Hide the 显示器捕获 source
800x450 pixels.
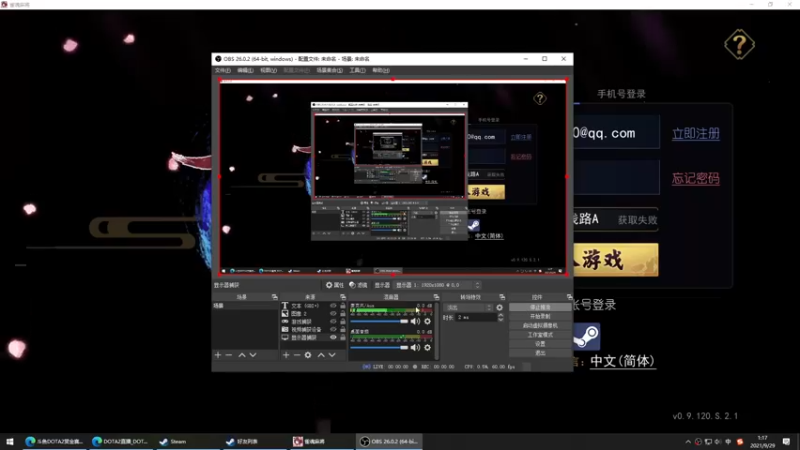(333, 337)
